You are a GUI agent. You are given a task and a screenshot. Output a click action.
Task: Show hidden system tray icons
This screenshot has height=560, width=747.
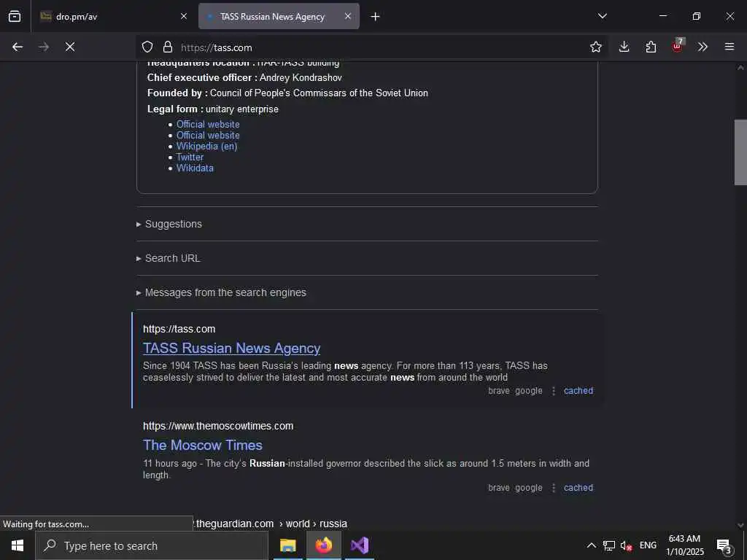591,545
